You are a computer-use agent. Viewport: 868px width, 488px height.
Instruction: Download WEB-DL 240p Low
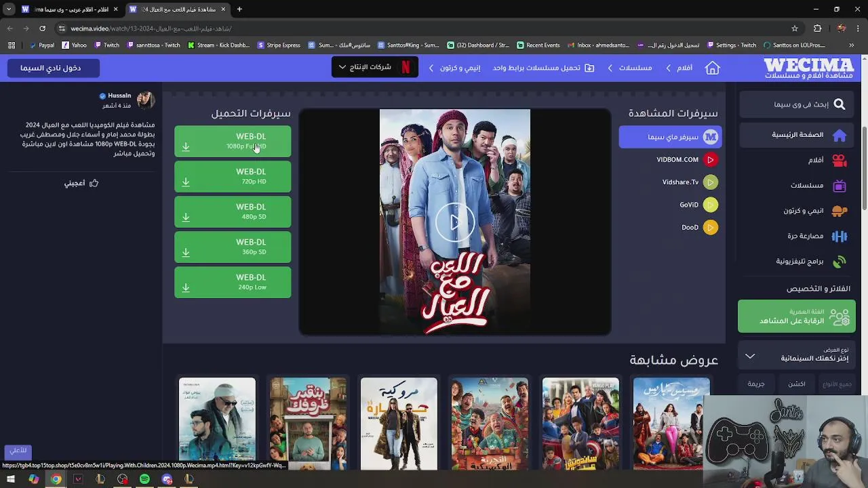[x=233, y=282]
